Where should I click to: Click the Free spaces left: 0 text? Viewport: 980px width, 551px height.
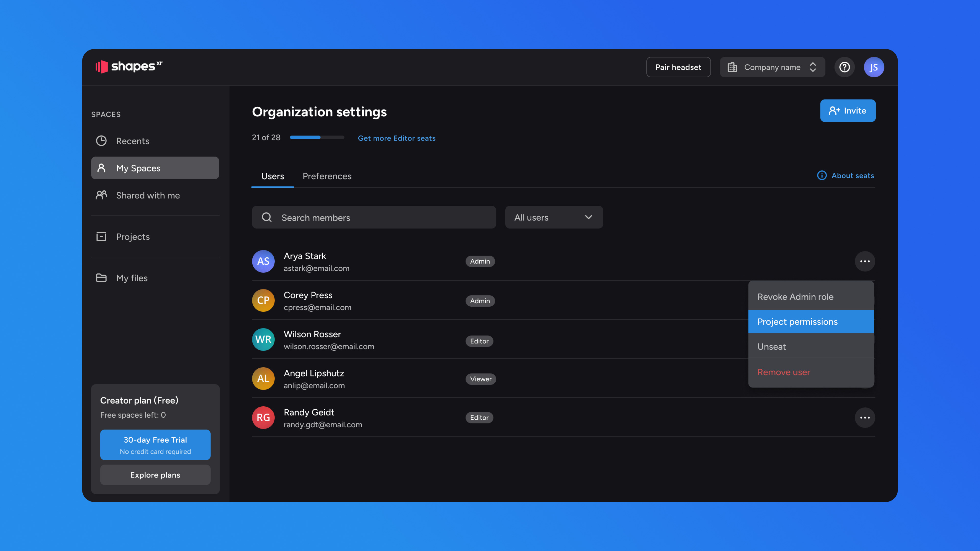tap(133, 415)
